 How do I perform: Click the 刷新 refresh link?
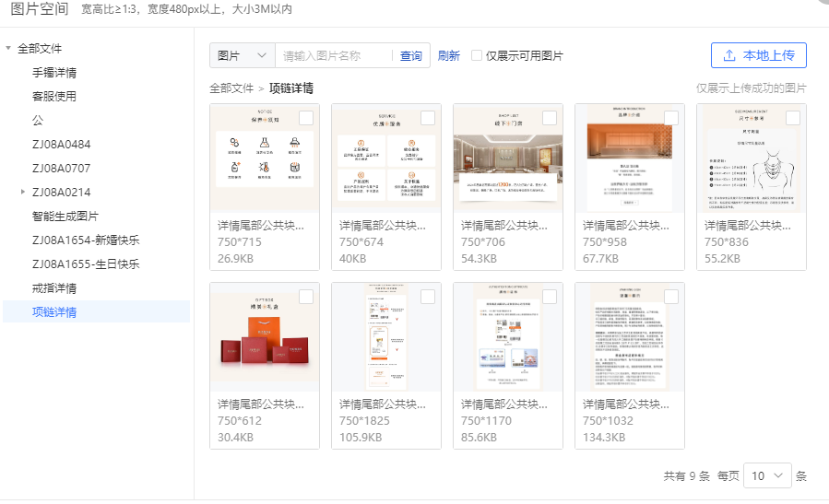(x=449, y=55)
